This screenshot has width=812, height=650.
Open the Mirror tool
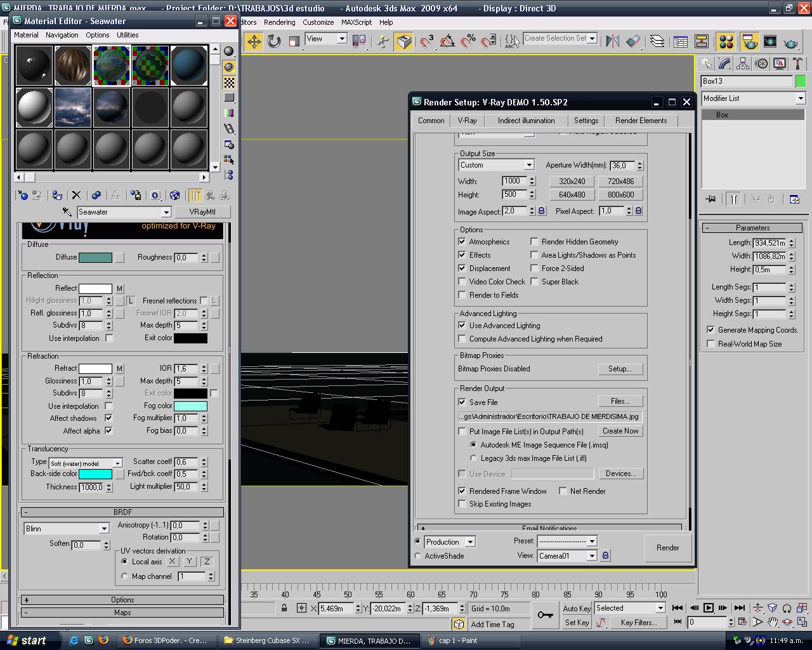click(x=612, y=42)
